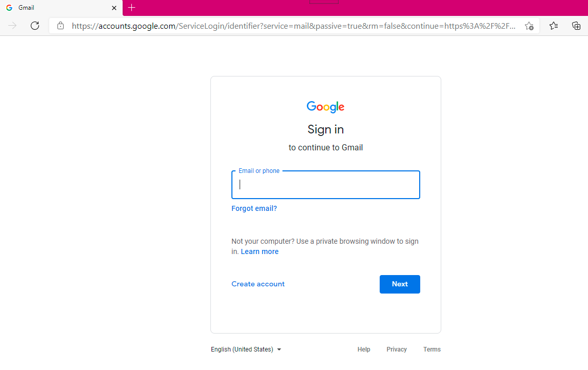Click the Google logo
588x370 pixels.
[x=325, y=107]
